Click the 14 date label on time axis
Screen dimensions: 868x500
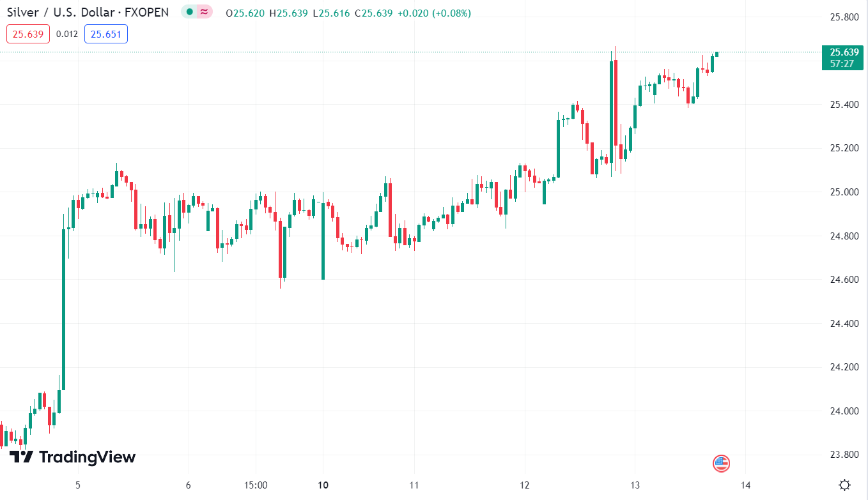(x=745, y=485)
